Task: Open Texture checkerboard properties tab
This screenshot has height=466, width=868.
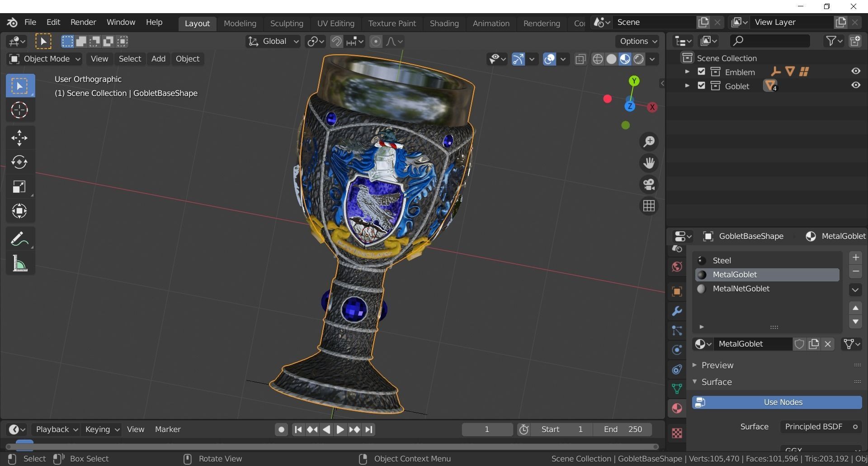Action: 677,433
